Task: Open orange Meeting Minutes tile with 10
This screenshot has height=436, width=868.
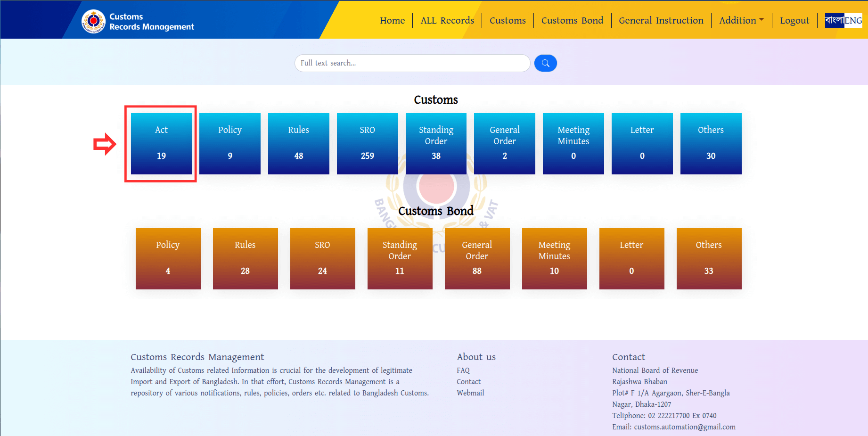Action: point(555,259)
